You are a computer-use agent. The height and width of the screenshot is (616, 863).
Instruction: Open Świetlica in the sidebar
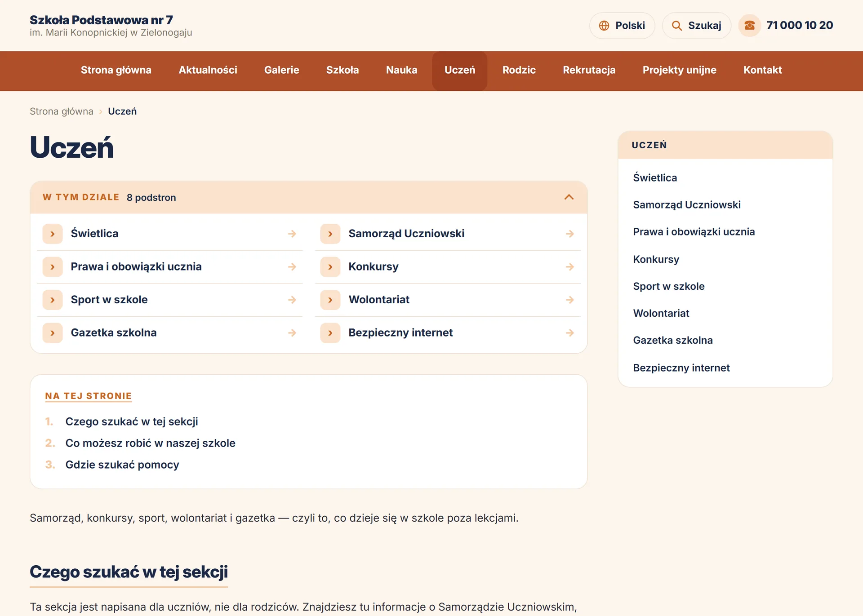(655, 178)
